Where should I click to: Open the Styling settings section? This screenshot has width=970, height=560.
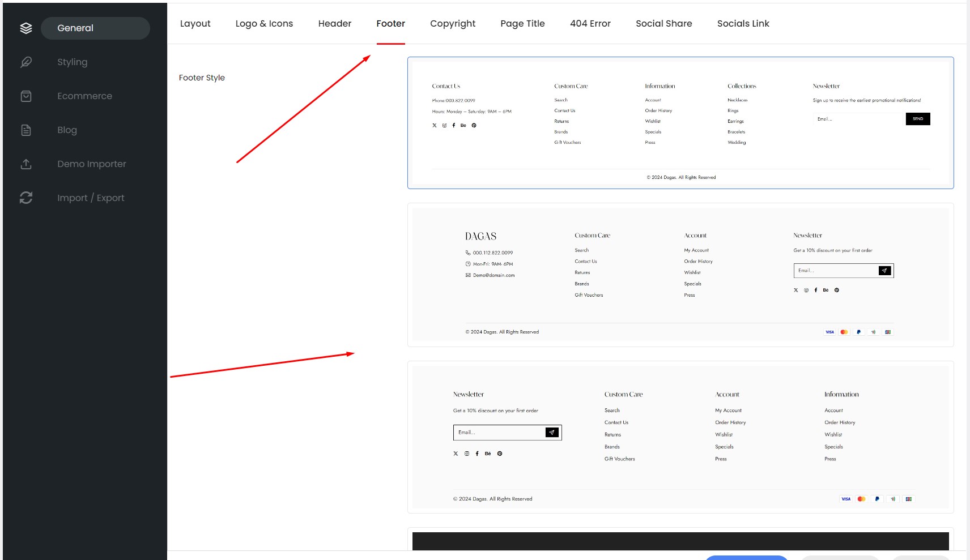(x=72, y=62)
